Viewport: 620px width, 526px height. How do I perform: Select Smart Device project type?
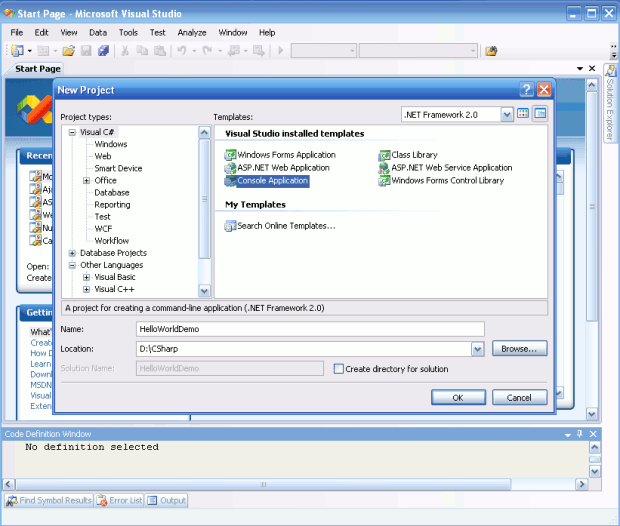click(x=118, y=168)
